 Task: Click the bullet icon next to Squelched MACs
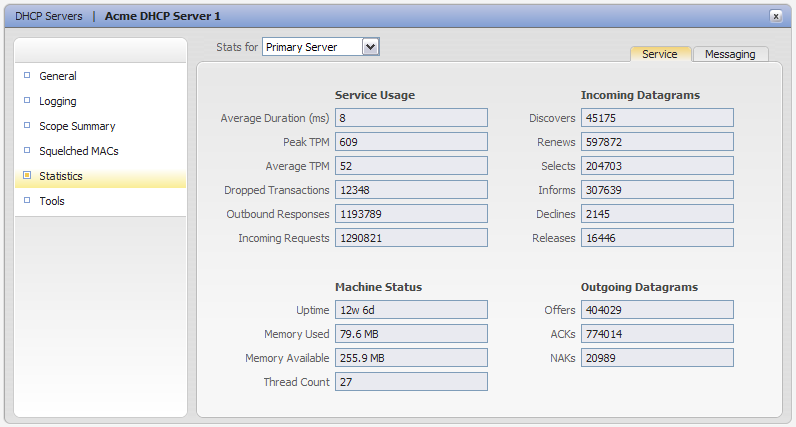(27, 150)
